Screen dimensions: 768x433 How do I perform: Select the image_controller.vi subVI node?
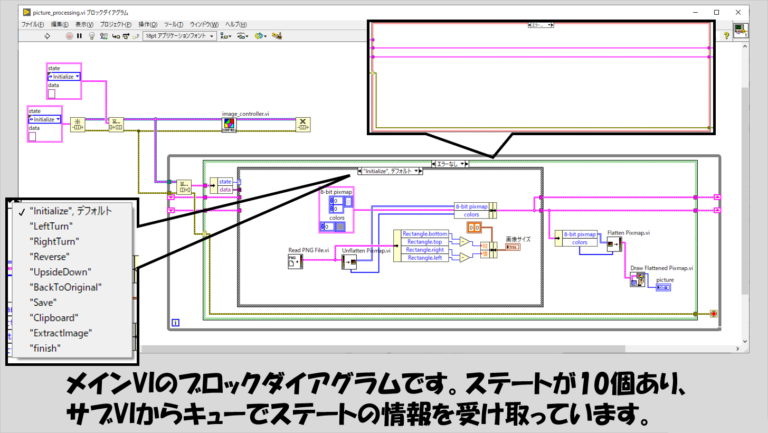tap(229, 124)
